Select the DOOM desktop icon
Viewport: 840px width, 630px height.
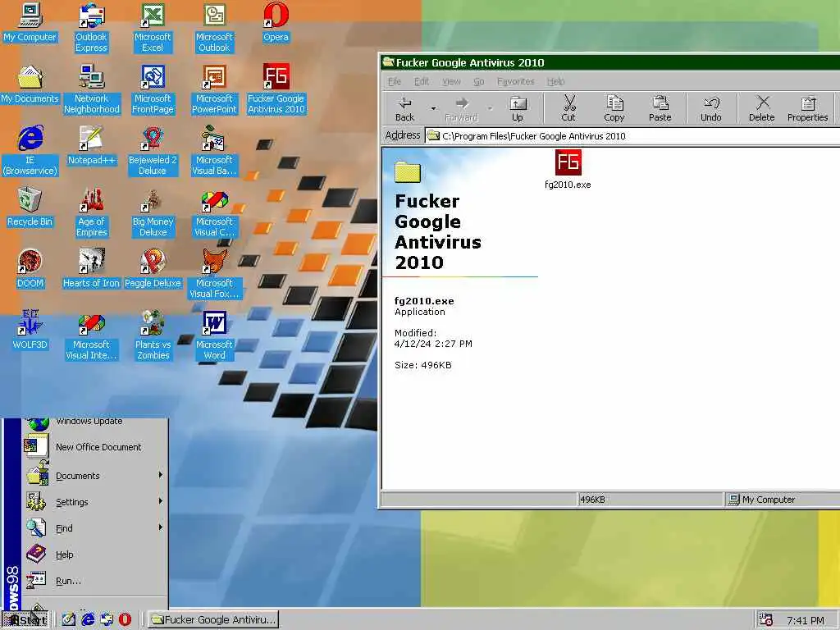coord(30,269)
